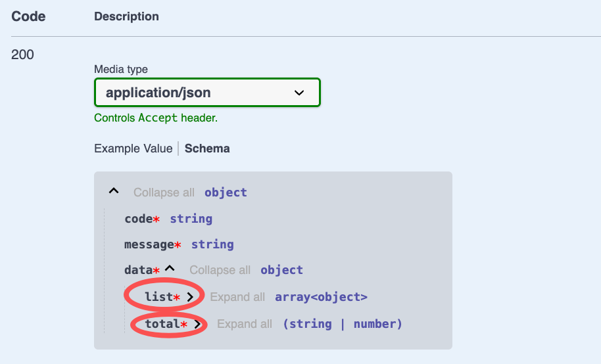Expand the total property arrow
Screen dimensions: 601x364
coord(197,324)
